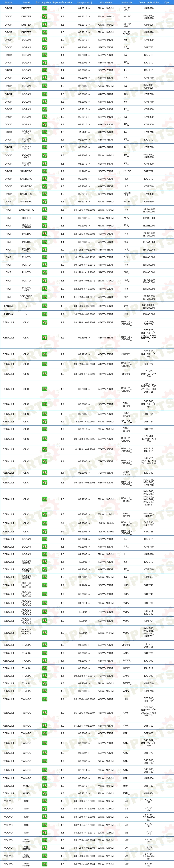Click fuel icon in FIAT PUNTO VAN row
Screen dimensions: 174x868
(45, 289)
